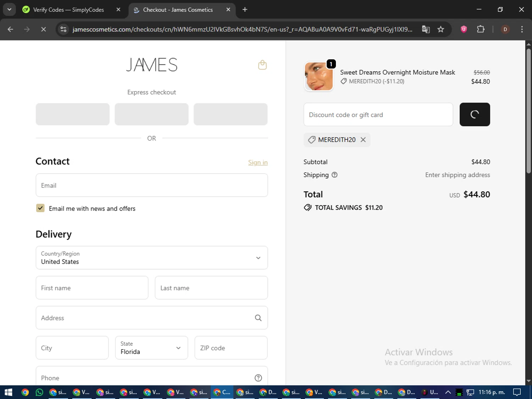
Task: Click the Total amount $44.80
Action: tap(477, 194)
